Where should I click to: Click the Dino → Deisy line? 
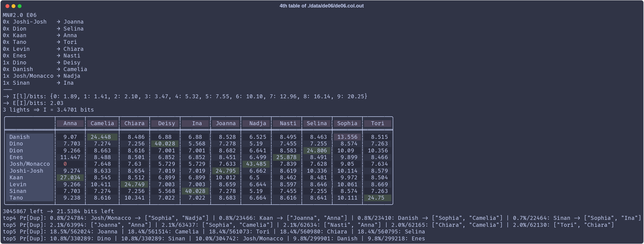42,62
